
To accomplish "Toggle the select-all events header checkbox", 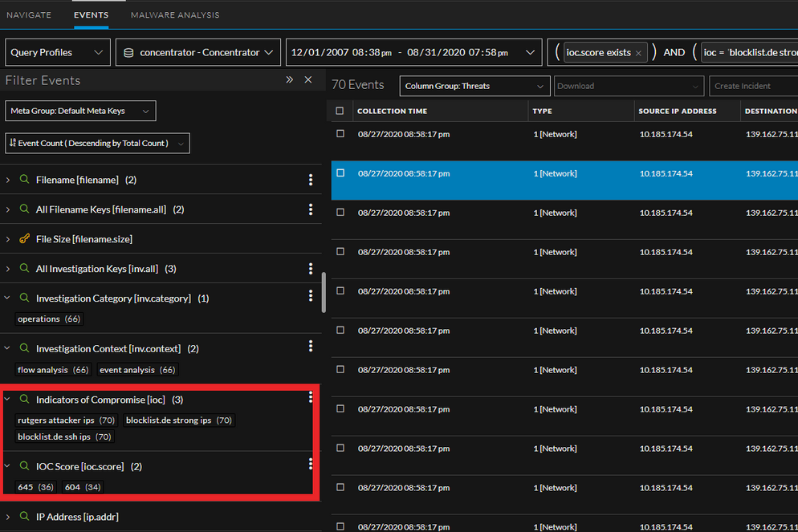I will [x=340, y=111].
